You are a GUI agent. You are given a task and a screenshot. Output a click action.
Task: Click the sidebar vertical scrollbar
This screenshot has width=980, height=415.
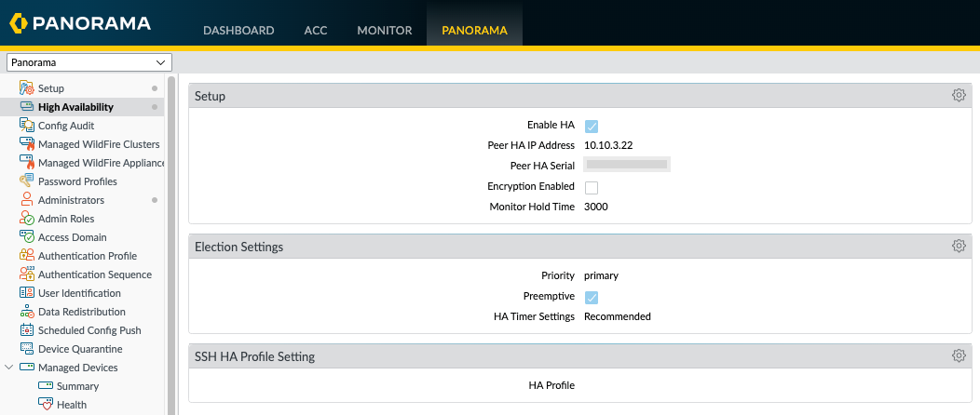(x=171, y=244)
